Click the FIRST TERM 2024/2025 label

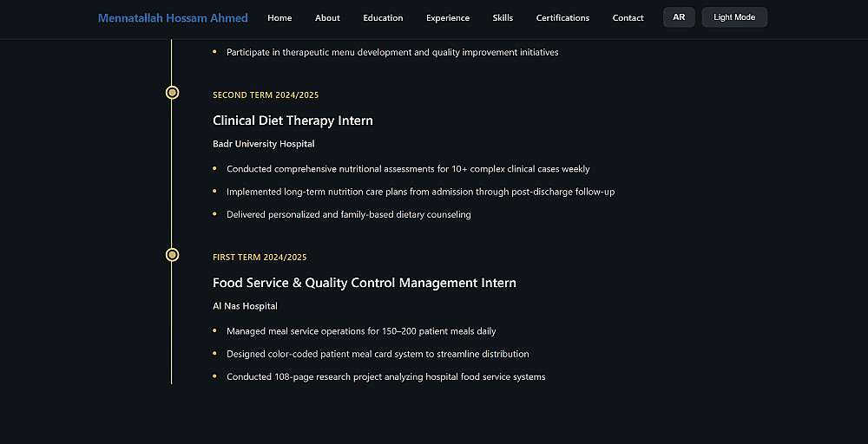260,258
